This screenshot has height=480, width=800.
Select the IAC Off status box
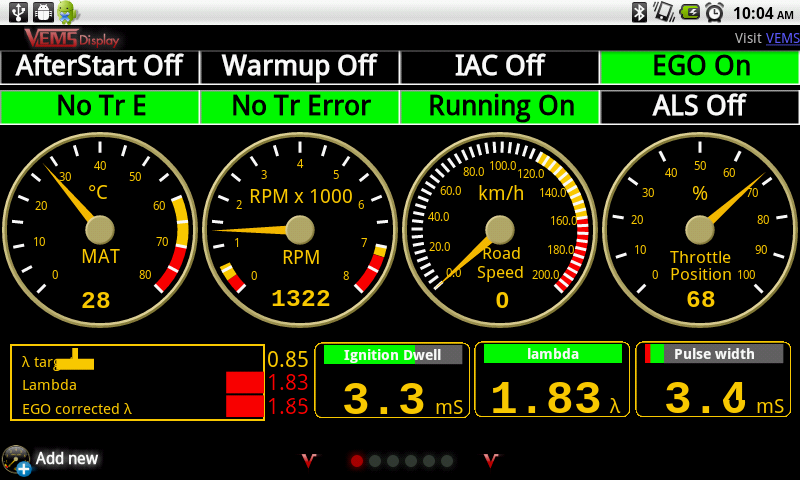499,67
